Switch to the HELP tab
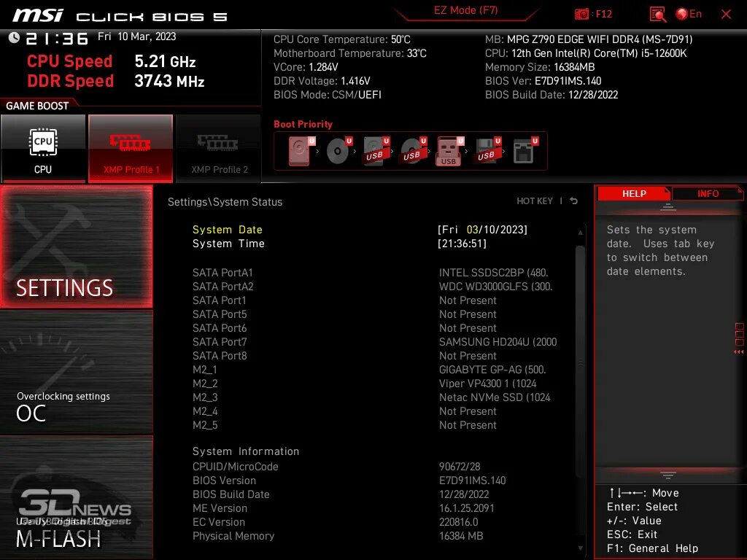Screen dimensions: 747x560 click(x=634, y=193)
